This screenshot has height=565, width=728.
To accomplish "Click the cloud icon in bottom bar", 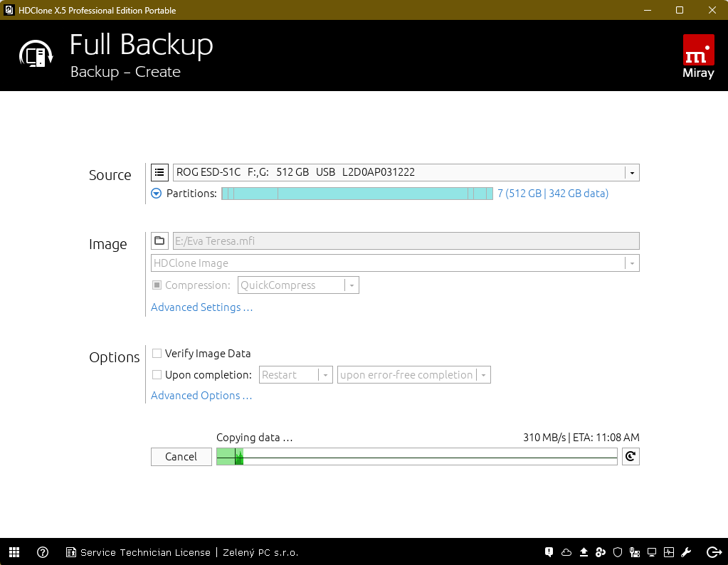I will 566,552.
